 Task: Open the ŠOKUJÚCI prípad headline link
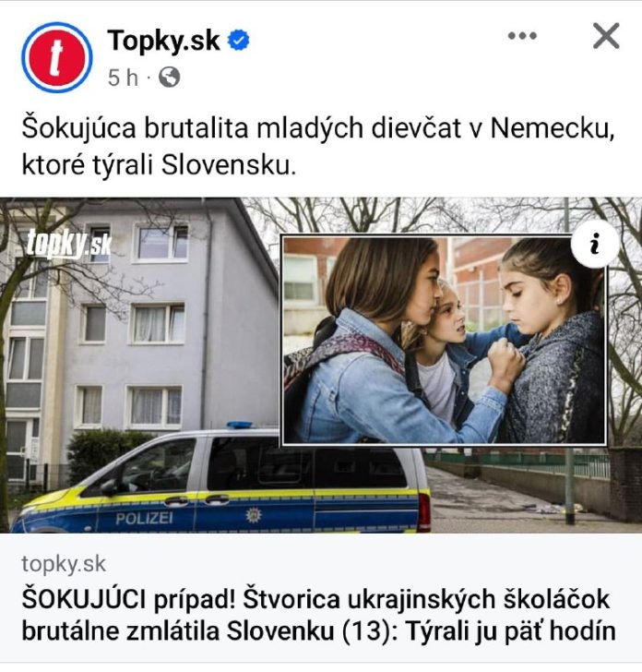click(318, 615)
